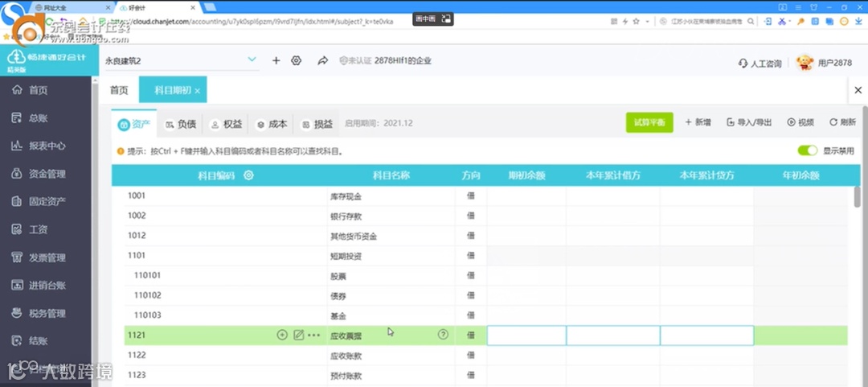Open 税务管理 in the sidebar
The image size is (868, 387).
tap(39, 313)
